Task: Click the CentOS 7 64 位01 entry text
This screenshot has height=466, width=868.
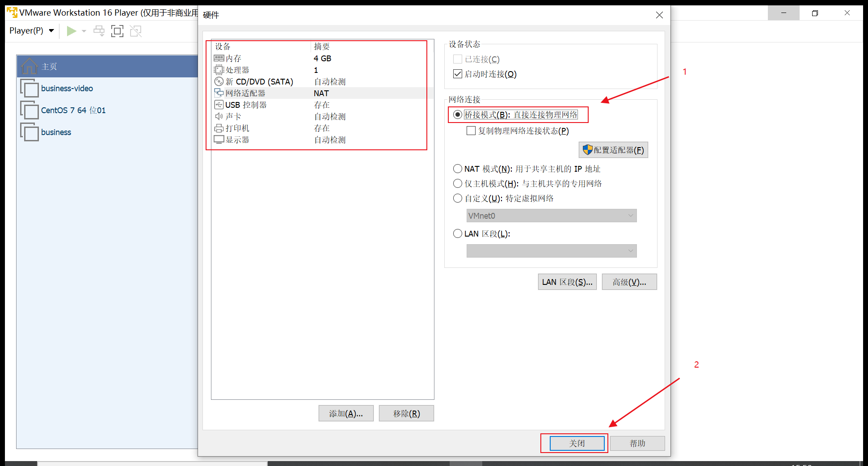Action: pos(73,110)
